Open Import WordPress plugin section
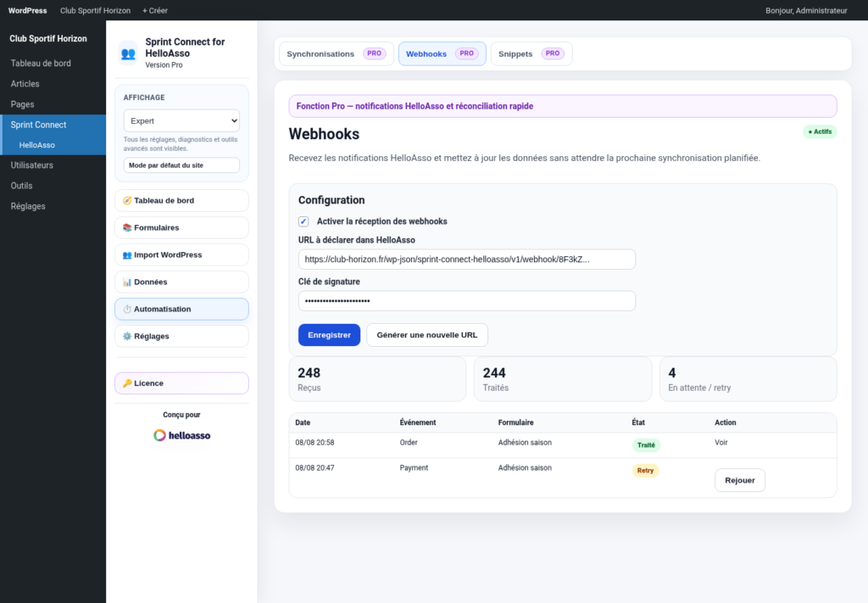868x603 pixels. pyautogui.click(x=181, y=254)
